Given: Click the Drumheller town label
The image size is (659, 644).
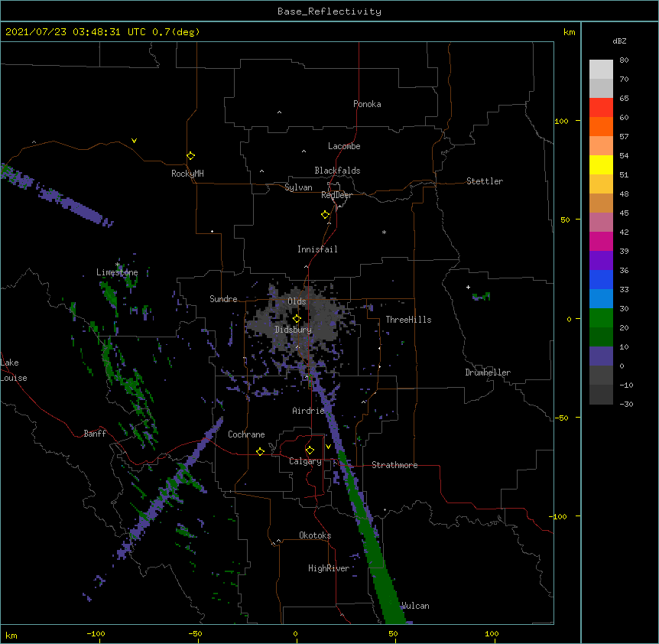Looking at the screenshot, I should 488,372.
